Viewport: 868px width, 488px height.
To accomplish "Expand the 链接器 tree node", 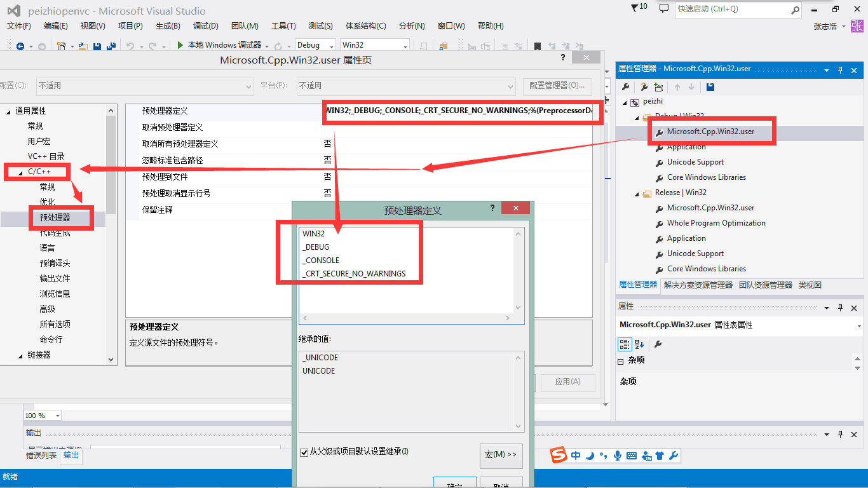I will pos(21,355).
